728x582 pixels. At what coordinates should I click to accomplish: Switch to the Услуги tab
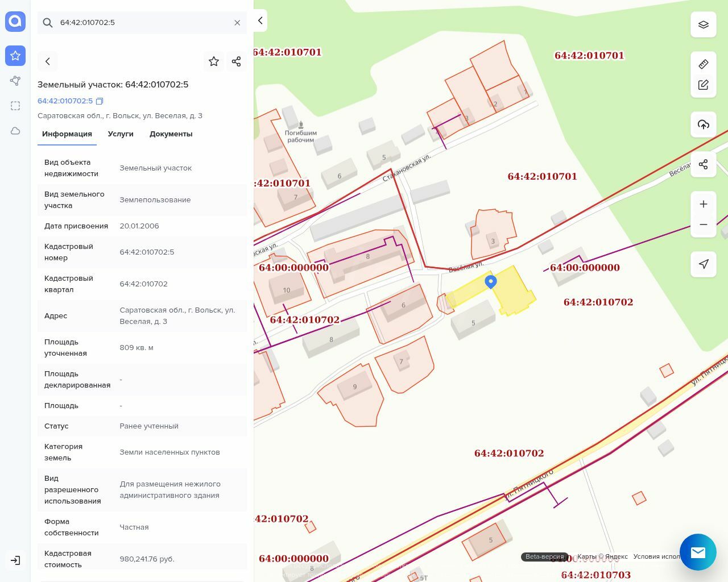coord(121,134)
